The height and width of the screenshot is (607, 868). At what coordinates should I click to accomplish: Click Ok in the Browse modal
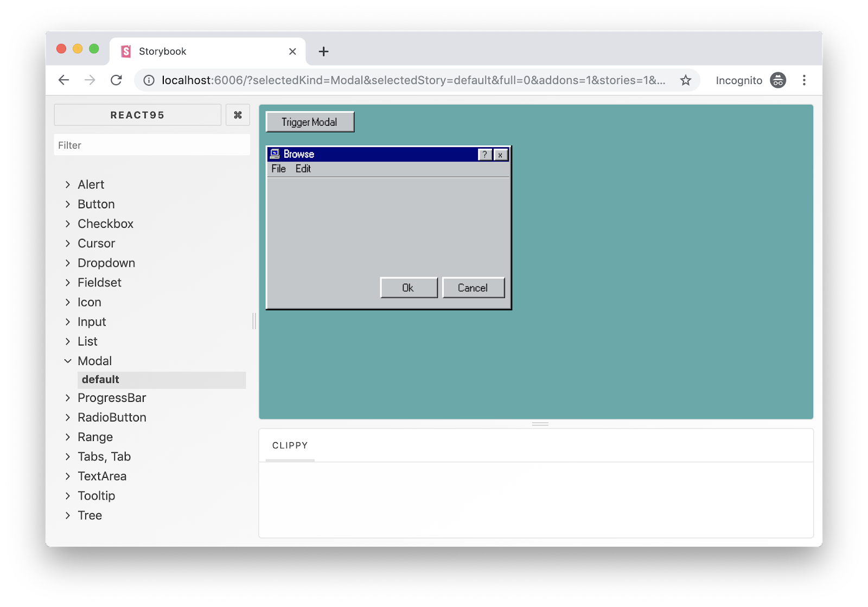pyautogui.click(x=409, y=287)
